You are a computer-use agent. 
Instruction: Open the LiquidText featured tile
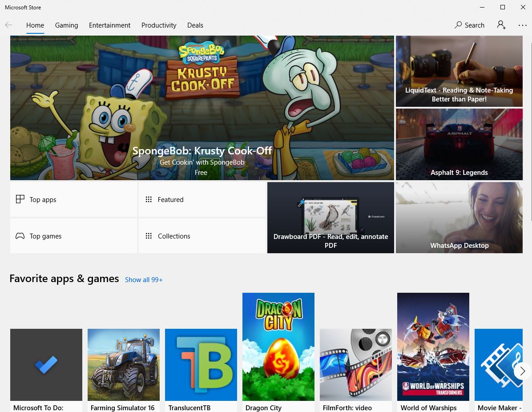[x=459, y=71]
